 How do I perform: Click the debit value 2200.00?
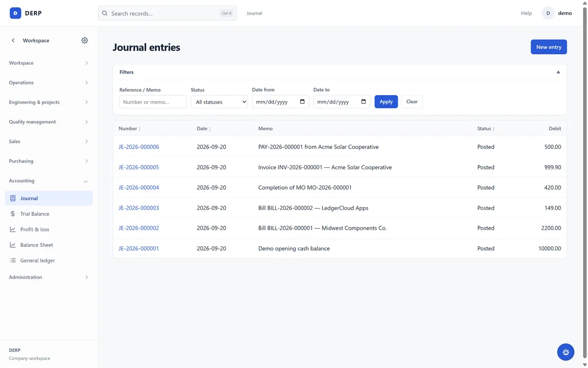point(551,228)
